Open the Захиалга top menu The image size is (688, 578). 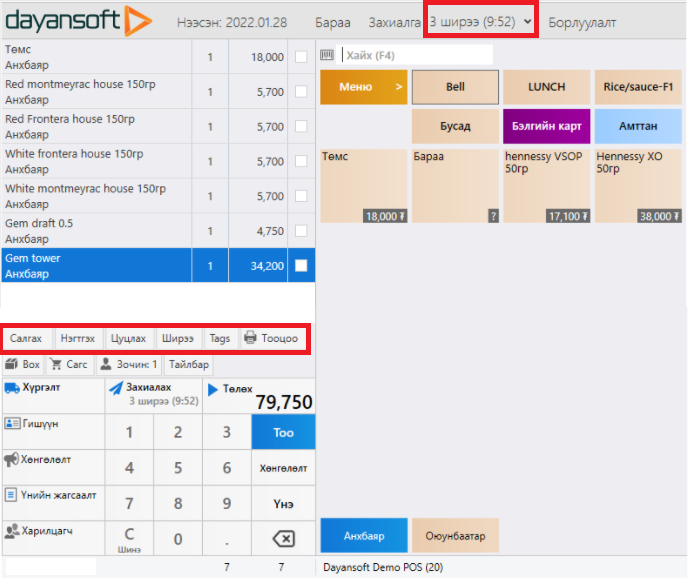394,22
